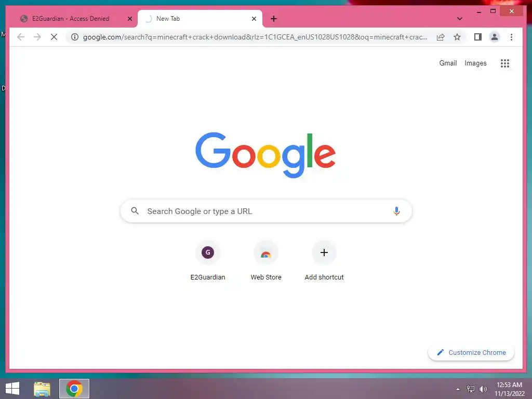The width and height of the screenshot is (532, 399).
Task: Maximize the Chrome window
Action: click(x=493, y=11)
